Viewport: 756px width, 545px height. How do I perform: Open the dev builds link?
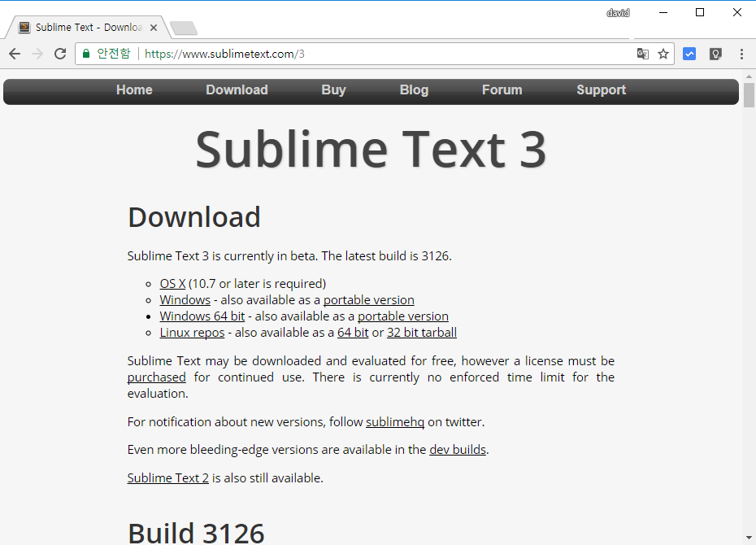(x=458, y=450)
